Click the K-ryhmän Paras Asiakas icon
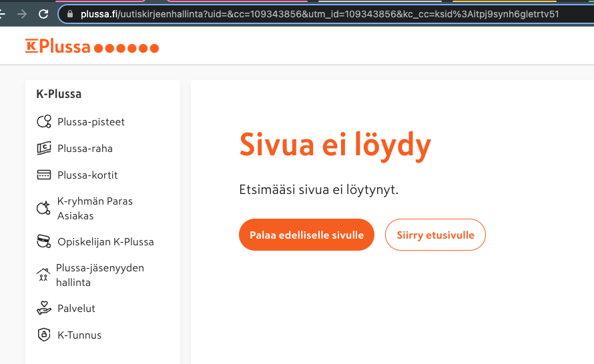 43,208
